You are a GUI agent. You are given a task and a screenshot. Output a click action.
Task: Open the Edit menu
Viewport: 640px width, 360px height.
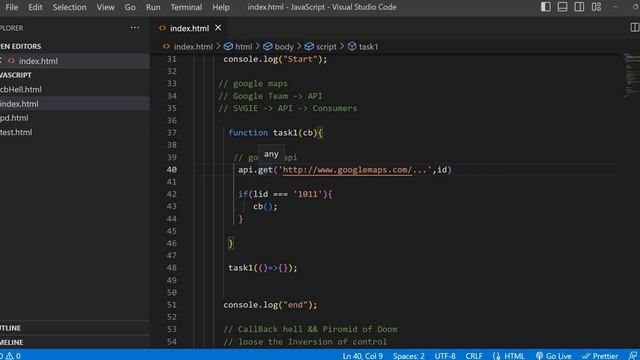coord(35,7)
